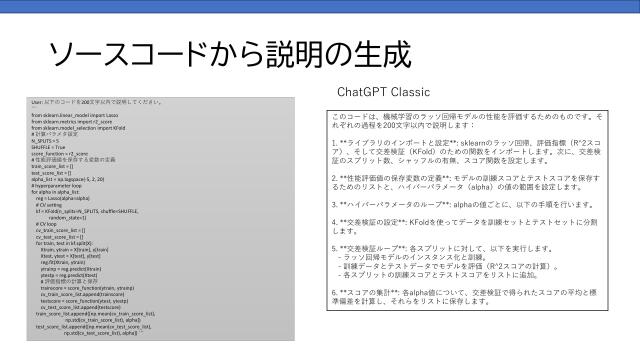The image size is (640, 360).
Task: Click the "SHUFFLE = True" code line
Action: tap(48, 147)
